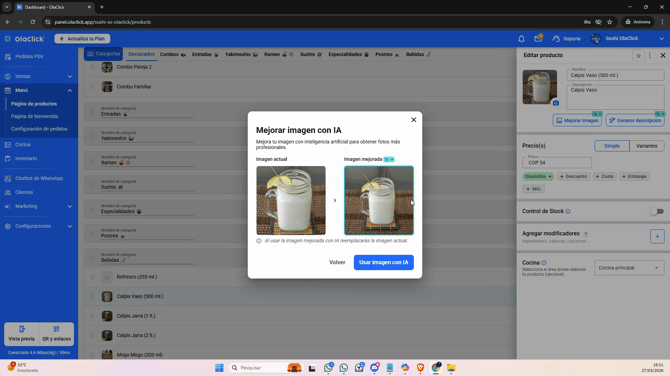This screenshot has width=670, height=376.
Task: Switch to Bebidas tab
Action: [x=418, y=54]
